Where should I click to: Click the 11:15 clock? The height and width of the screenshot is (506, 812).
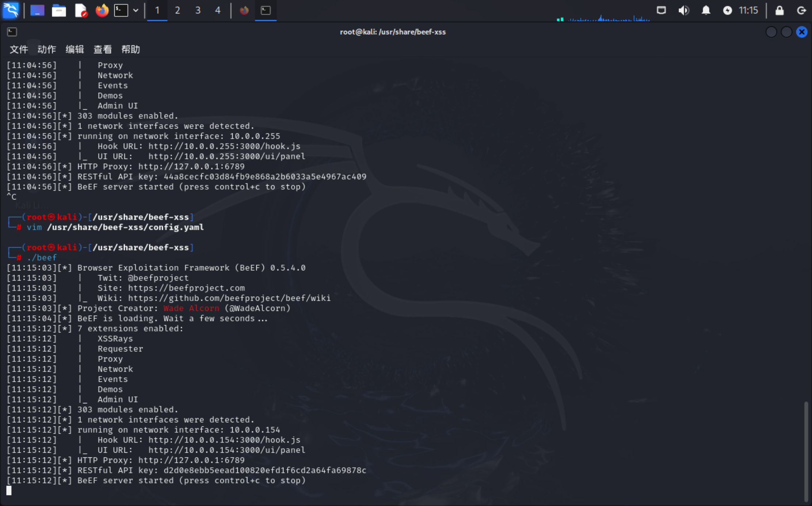[748, 10]
